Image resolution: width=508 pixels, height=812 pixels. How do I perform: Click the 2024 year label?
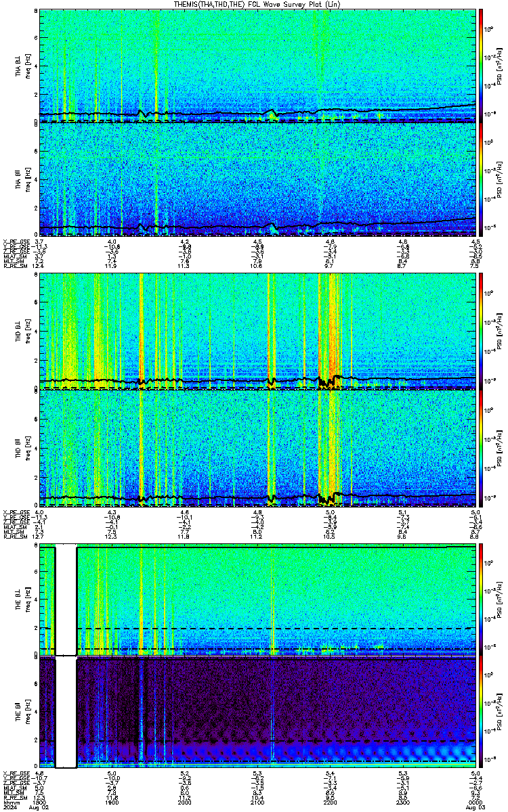pyautogui.click(x=9, y=807)
